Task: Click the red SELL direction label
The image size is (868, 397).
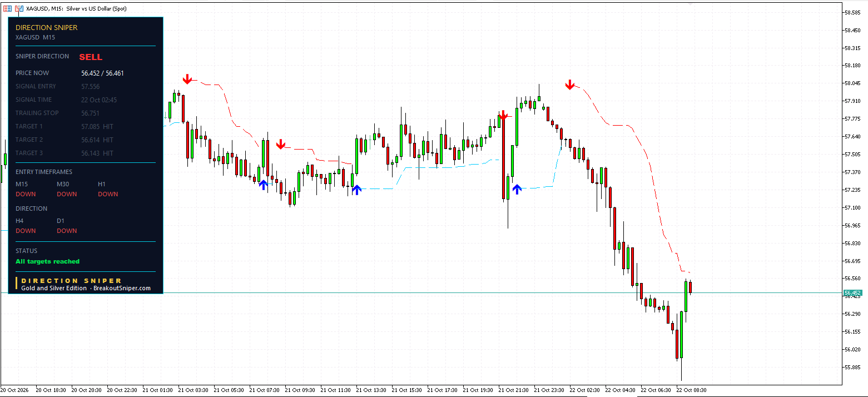Action: (91, 57)
